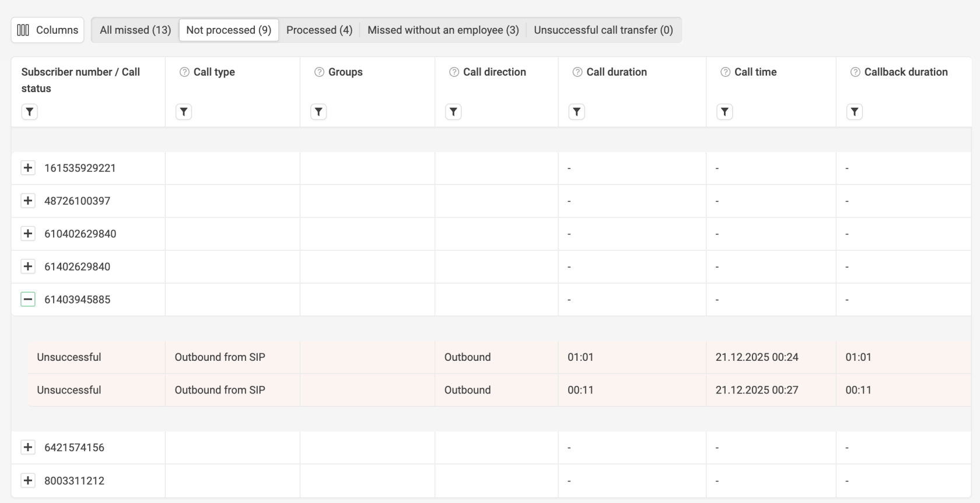Open the Subscriber number column filter

(30, 112)
